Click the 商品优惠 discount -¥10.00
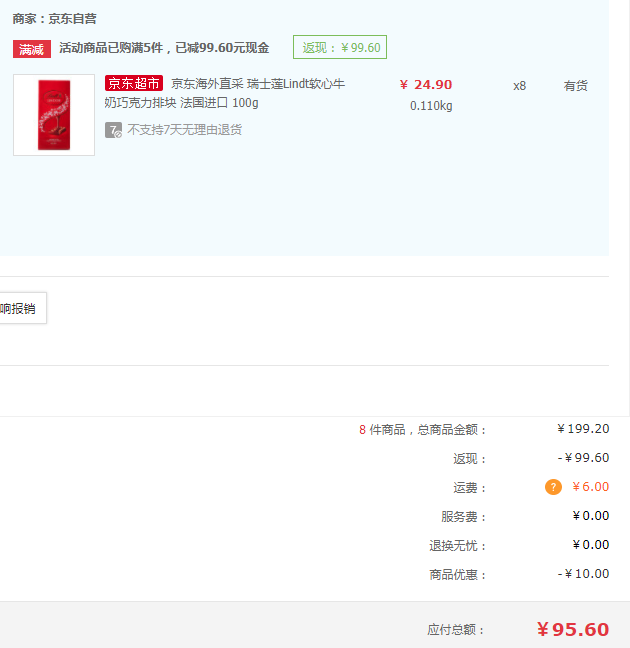The height and width of the screenshot is (648, 630). [583, 574]
